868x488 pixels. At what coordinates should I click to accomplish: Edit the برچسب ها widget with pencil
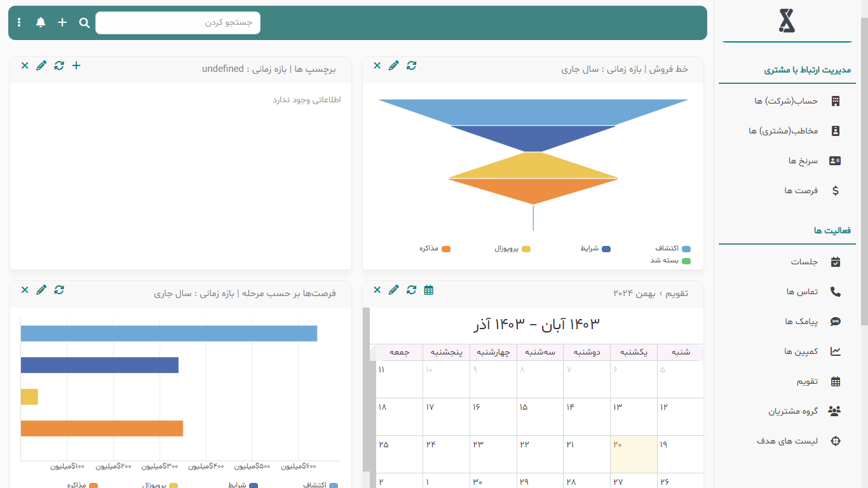[41, 65]
